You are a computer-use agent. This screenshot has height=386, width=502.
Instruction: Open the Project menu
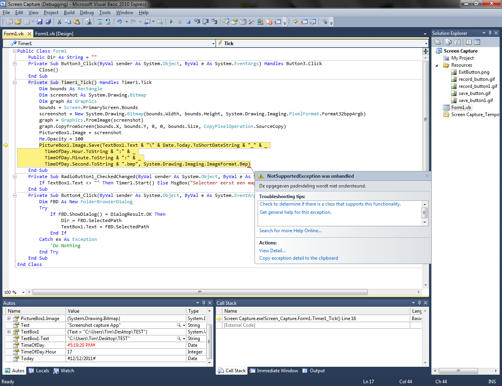click(x=51, y=12)
